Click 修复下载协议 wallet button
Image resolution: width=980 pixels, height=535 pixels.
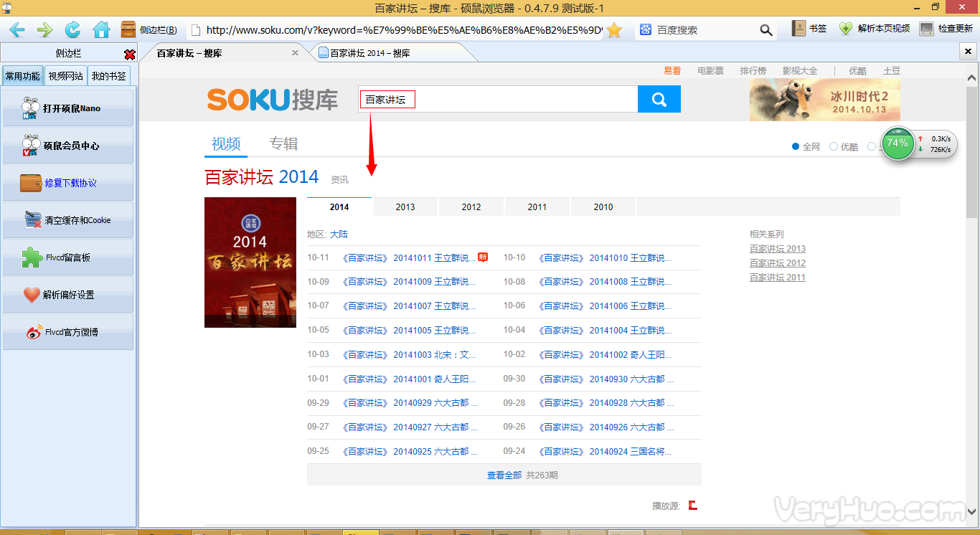point(68,183)
